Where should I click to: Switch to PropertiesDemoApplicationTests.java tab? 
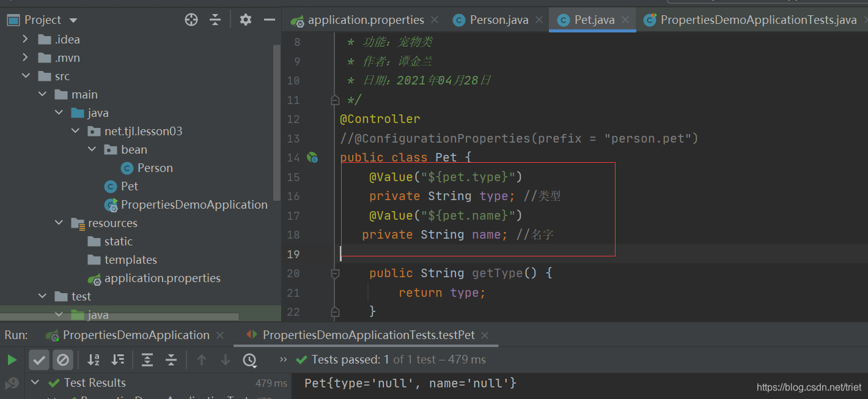coord(751,20)
